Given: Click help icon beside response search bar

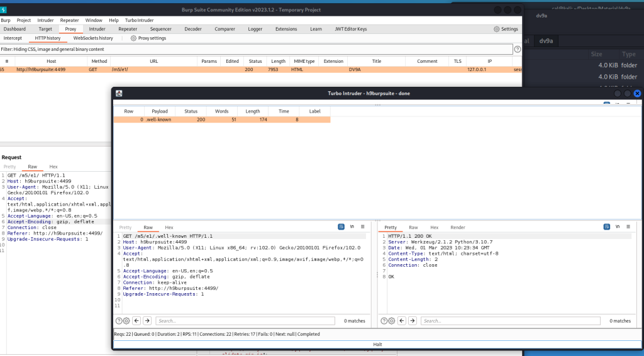Looking at the screenshot, I should (x=384, y=321).
